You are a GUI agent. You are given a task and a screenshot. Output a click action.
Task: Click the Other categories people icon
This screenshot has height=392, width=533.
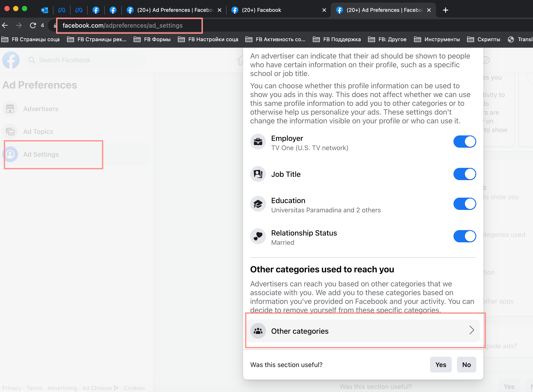pyautogui.click(x=258, y=331)
